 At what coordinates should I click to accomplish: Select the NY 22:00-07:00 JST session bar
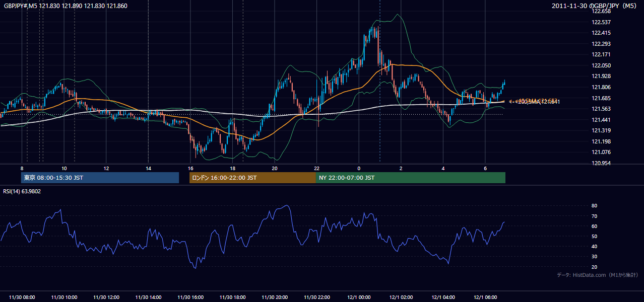point(411,178)
